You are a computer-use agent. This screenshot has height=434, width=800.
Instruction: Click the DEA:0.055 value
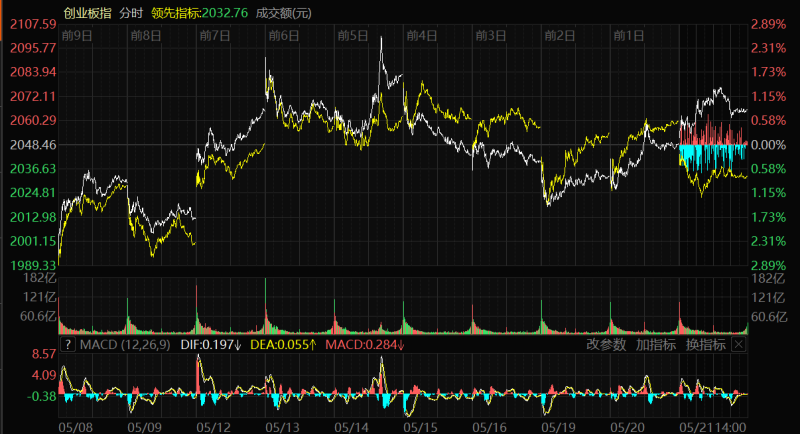283,345
